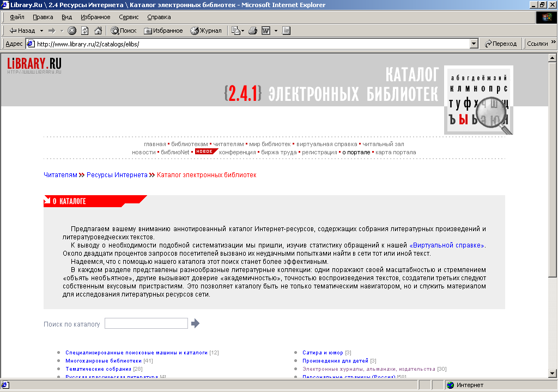Screen dimensions: 558x392
Task: Open Специализированные поисковые машины и каталоги
Action: pyautogui.click(x=136, y=353)
